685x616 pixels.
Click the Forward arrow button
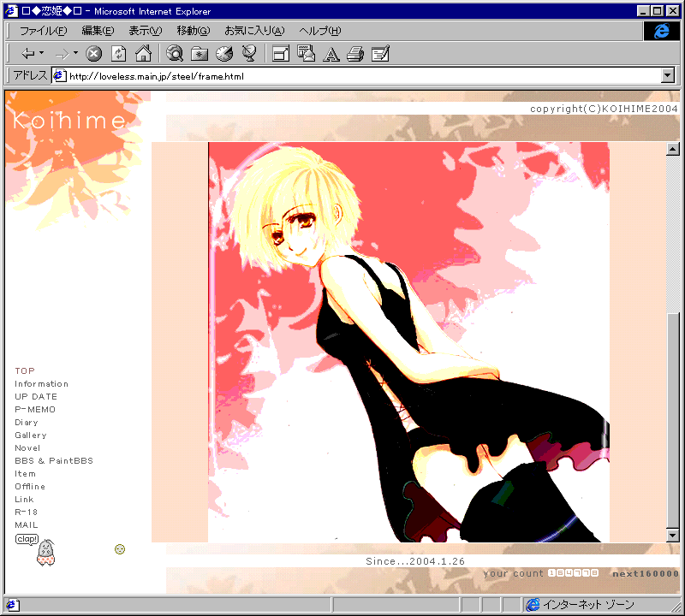pyautogui.click(x=63, y=54)
